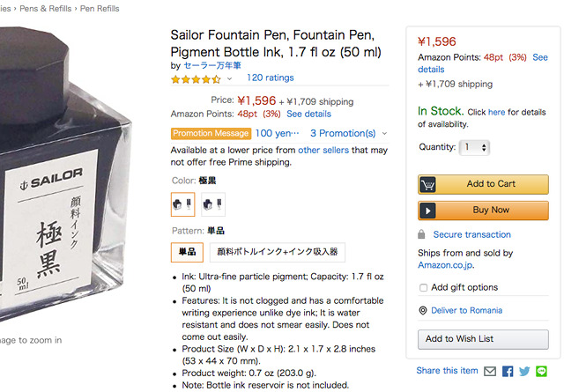This screenshot has height=392, width=564.
Task: Share this item on LINE
Action: pyautogui.click(x=541, y=372)
